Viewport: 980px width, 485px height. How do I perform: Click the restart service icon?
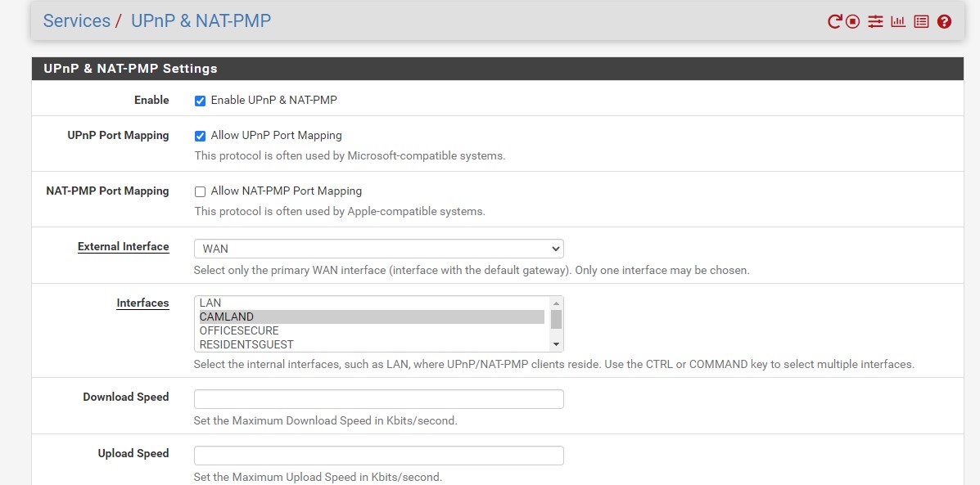pyautogui.click(x=834, y=22)
